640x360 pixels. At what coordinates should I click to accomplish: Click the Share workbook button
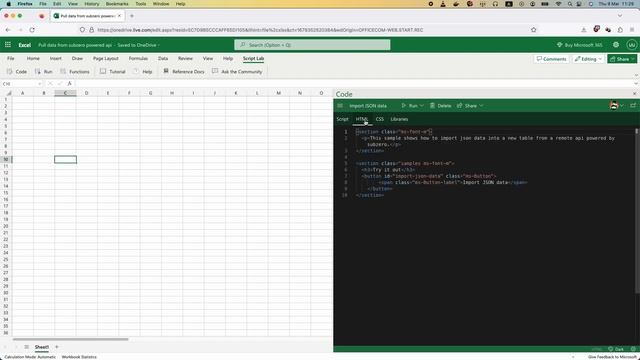[622, 59]
